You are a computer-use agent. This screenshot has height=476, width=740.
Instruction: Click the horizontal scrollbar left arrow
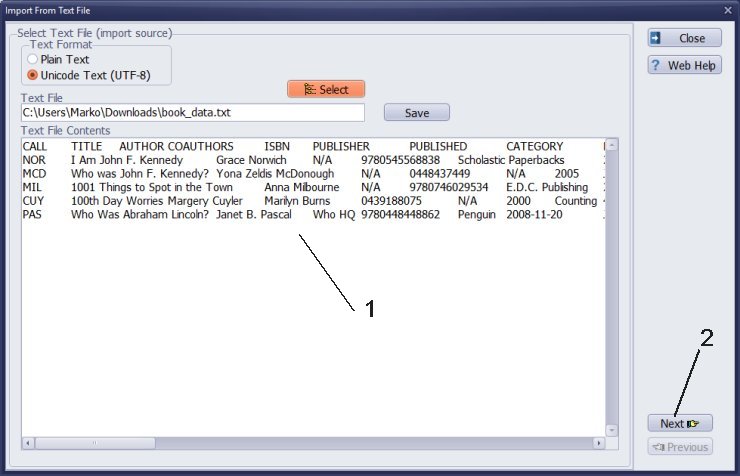pos(27,443)
